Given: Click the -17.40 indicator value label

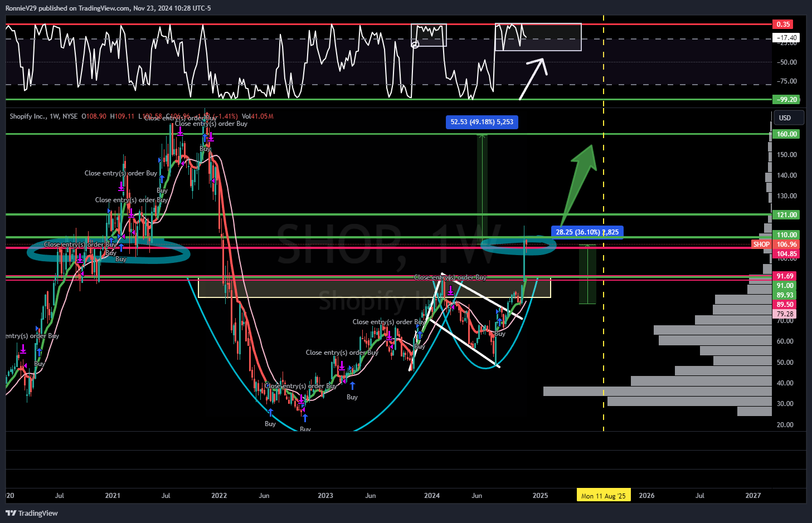Looking at the screenshot, I should [786, 38].
